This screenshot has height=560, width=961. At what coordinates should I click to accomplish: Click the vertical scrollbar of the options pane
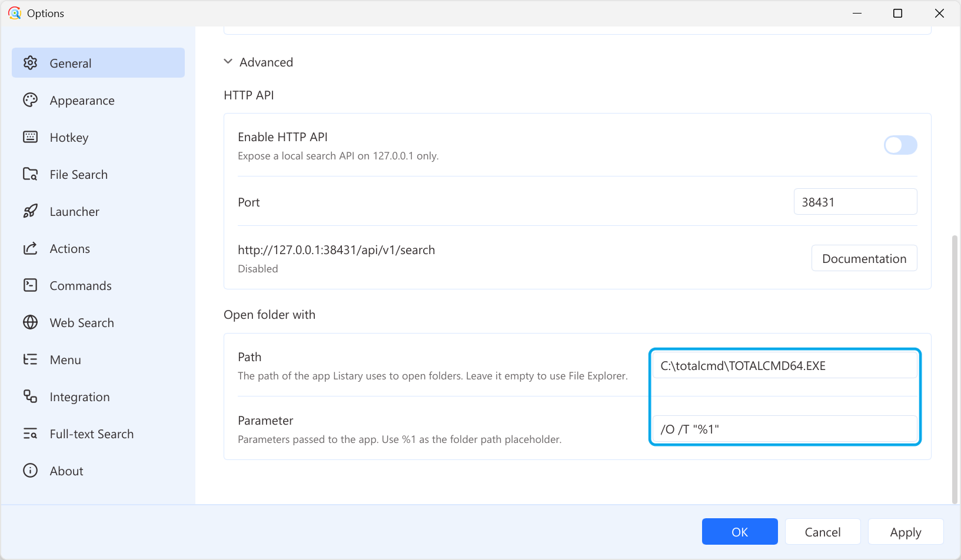coord(955,369)
